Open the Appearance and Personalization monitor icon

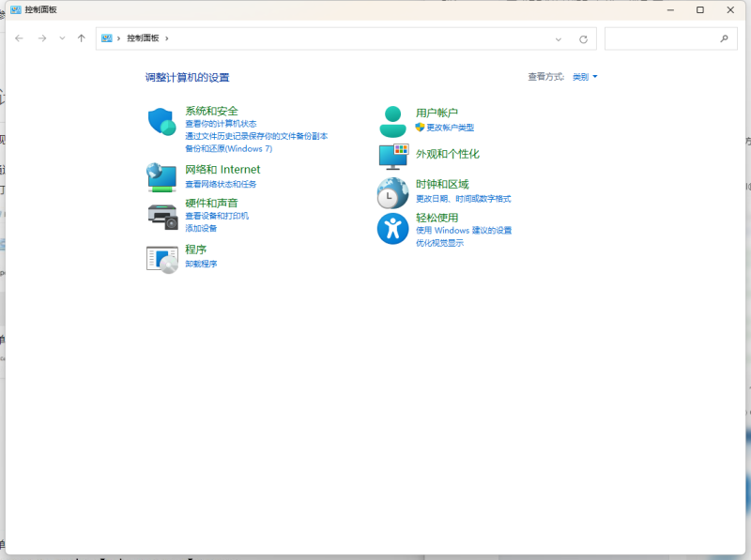tap(392, 155)
